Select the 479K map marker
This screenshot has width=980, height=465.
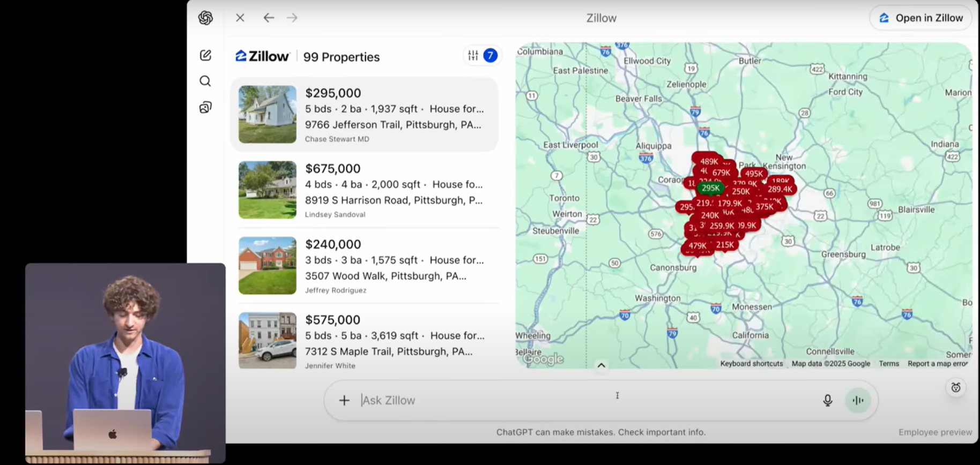click(697, 246)
